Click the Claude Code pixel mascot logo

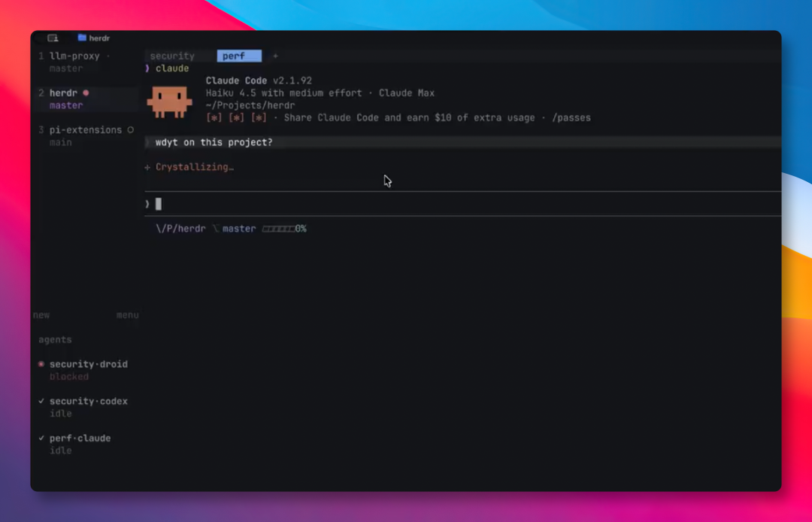169,102
